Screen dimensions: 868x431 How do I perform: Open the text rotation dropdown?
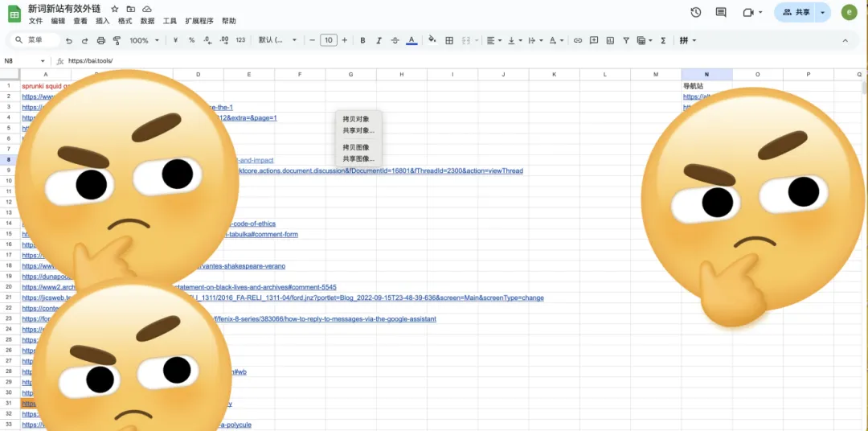point(556,40)
